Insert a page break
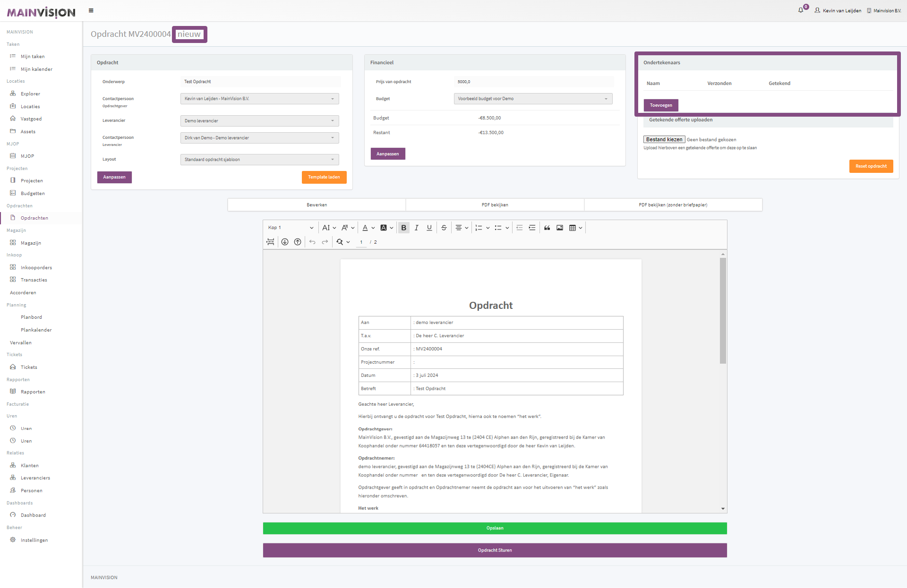The width and height of the screenshot is (907, 588). 270,242
